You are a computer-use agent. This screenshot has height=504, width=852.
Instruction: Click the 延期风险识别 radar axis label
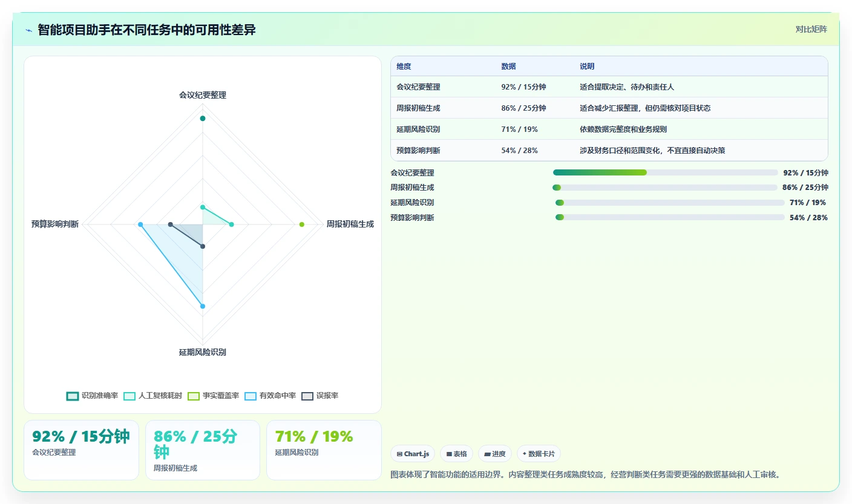tap(203, 352)
